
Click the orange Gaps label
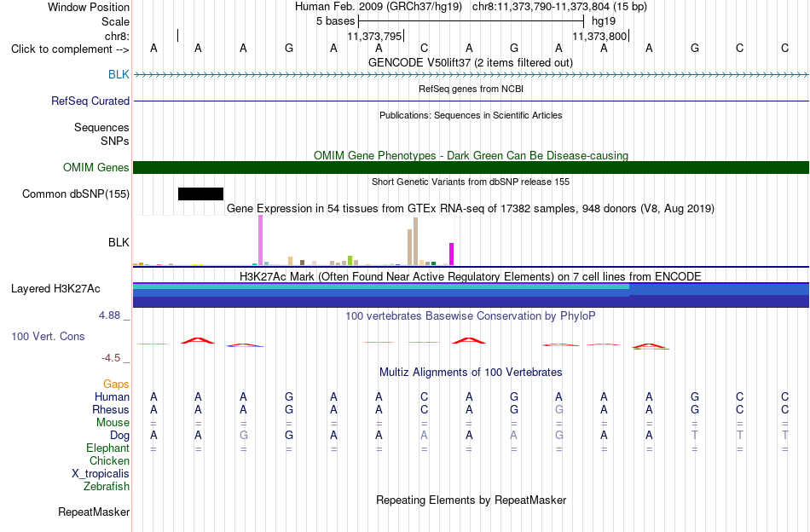116,384
